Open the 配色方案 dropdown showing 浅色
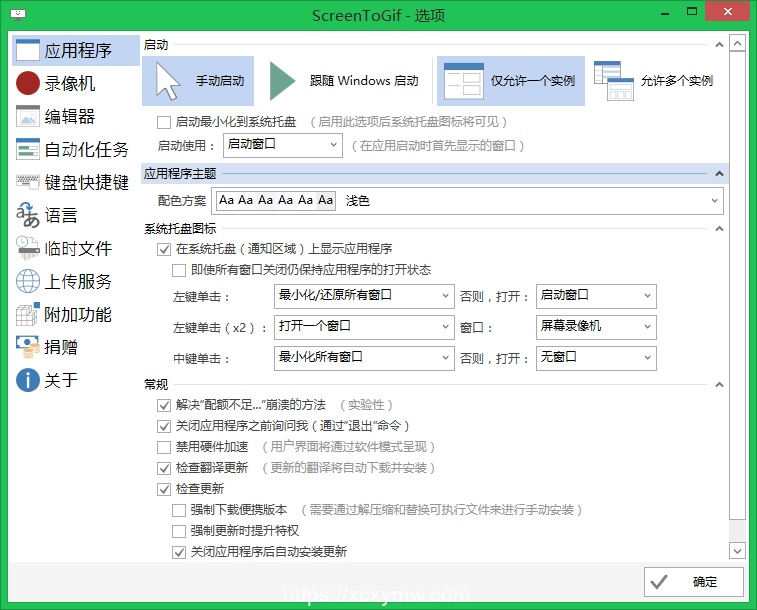757x610 pixels. (x=467, y=201)
